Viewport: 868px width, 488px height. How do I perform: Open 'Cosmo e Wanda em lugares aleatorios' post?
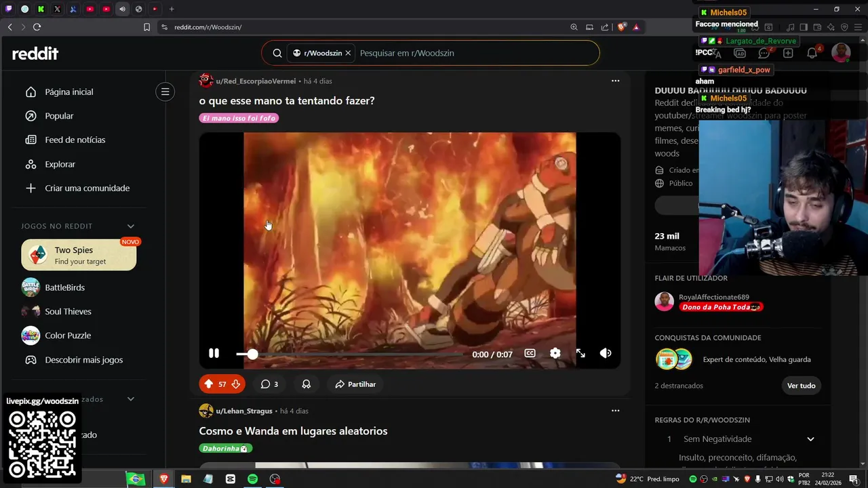coord(293,431)
